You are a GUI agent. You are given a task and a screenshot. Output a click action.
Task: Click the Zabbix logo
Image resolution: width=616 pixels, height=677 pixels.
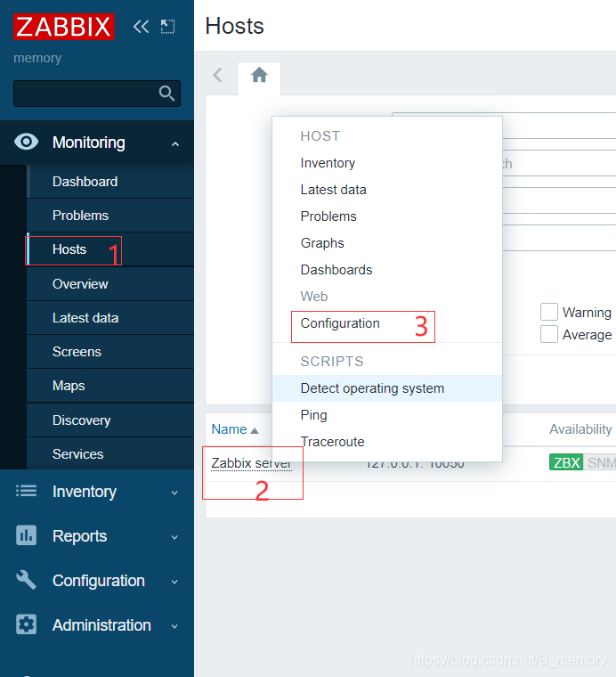64,27
